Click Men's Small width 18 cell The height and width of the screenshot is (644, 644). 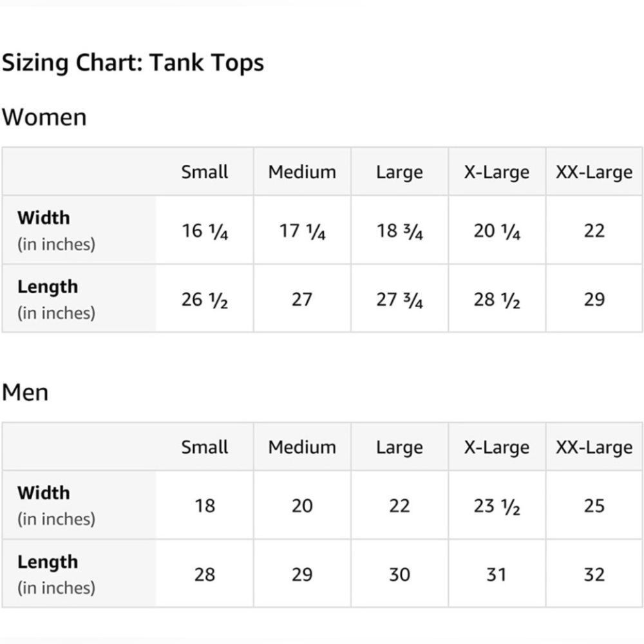(205, 506)
